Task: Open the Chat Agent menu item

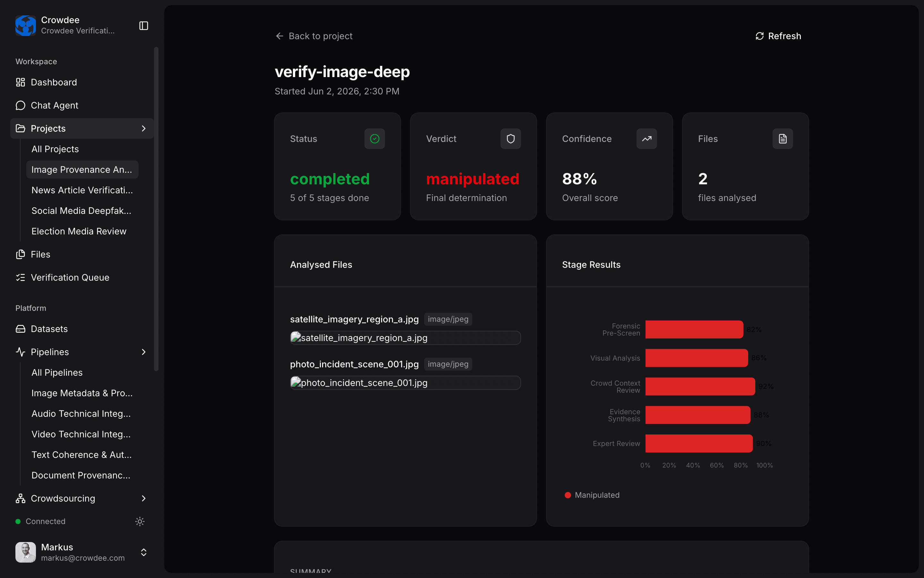Action: point(82,106)
